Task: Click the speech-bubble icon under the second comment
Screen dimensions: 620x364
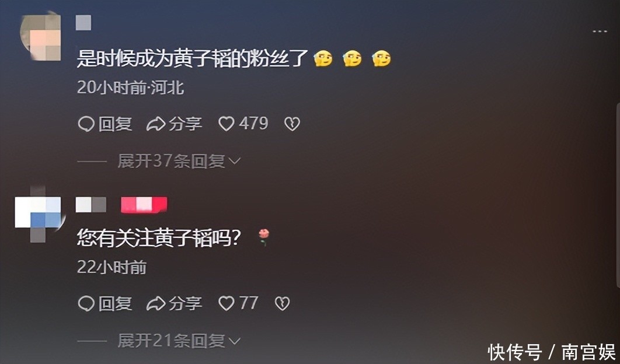Action: [86, 303]
